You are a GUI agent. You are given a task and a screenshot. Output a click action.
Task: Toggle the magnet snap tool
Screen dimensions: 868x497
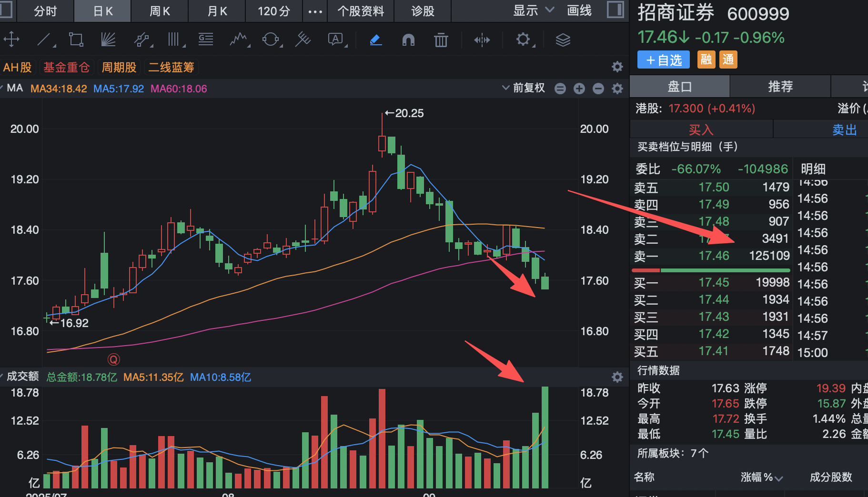[408, 40]
